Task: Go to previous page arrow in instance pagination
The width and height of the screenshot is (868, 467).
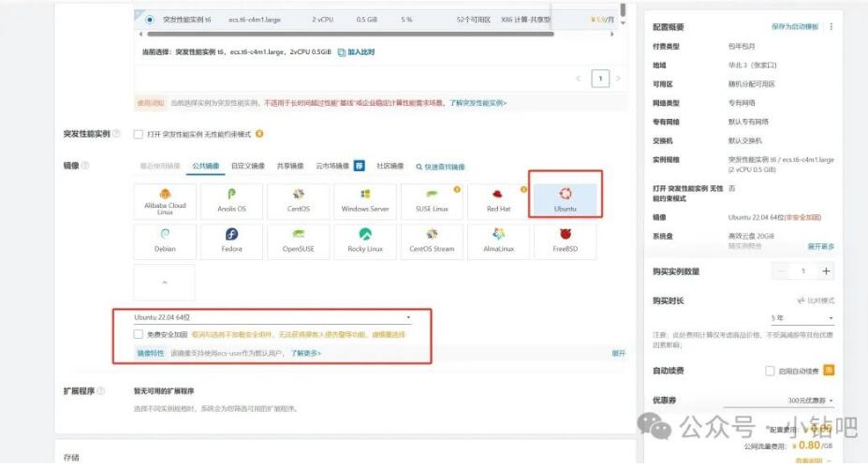Action: 579,79
